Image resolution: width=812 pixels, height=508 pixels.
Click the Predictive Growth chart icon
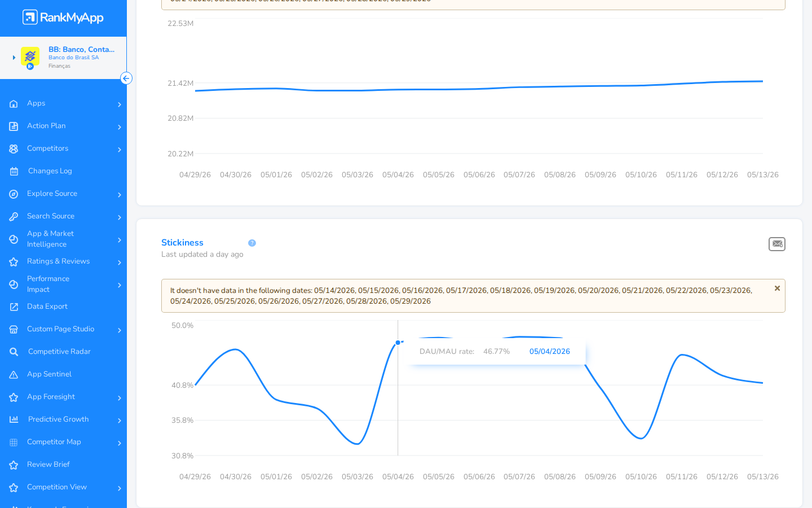coord(14,419)
